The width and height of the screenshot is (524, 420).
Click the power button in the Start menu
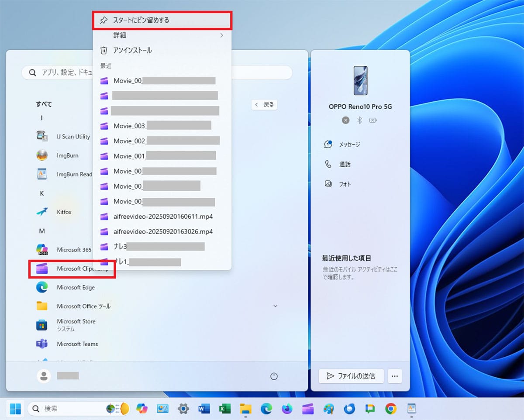[274, 376]
